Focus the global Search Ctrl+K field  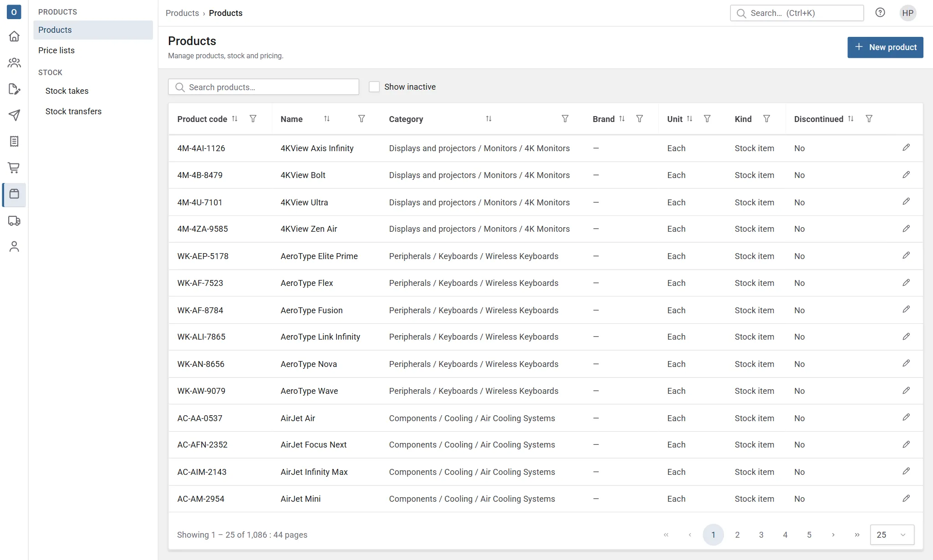pyautogui.click(x=797, y=13)
